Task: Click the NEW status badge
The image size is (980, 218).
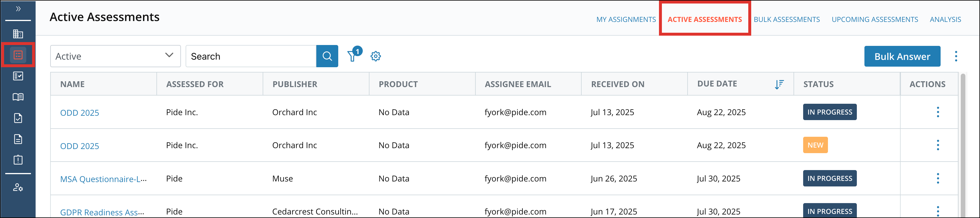Action: pyautogui.click(x=815, y=145)
